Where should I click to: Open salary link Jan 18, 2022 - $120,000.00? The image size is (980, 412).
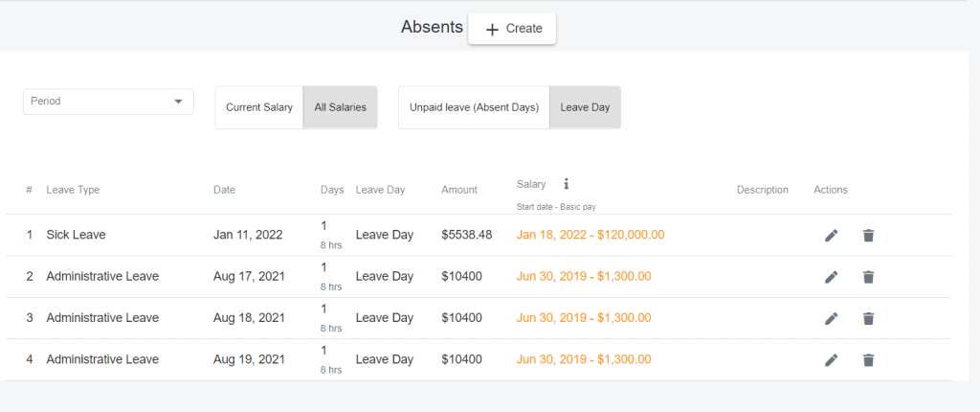(x=590, y=235)
